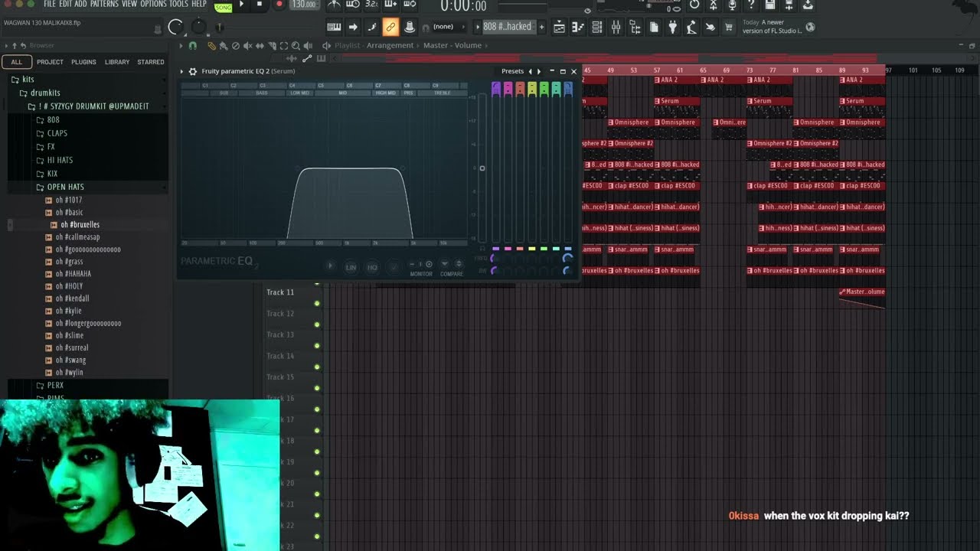Screen dimensions: 980x551
Task: Click the COMPARE down-arrow button
Action: pos(445,264)
